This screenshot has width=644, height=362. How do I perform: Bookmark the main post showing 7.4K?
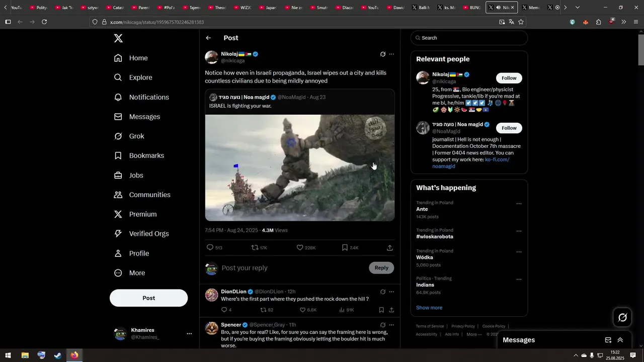[x=350, y=248]
